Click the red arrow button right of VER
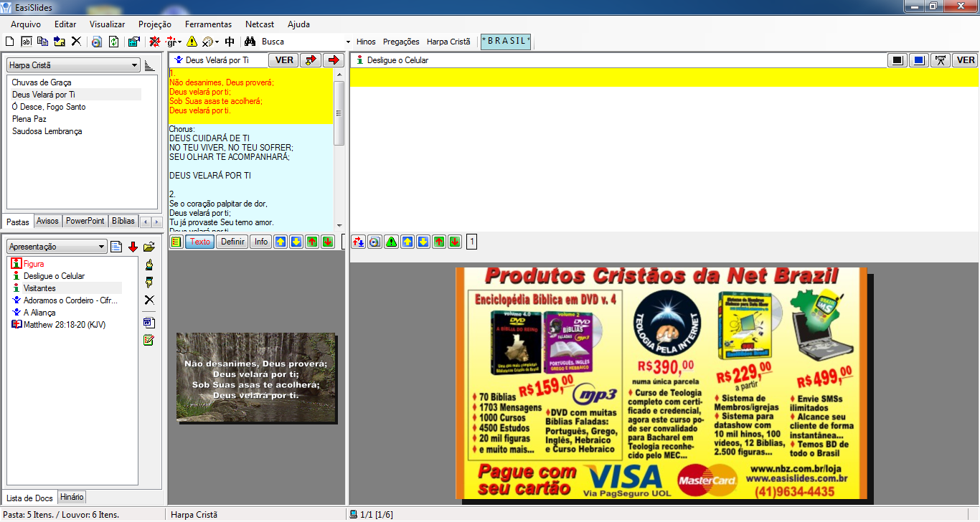 [x=333, y=60]
